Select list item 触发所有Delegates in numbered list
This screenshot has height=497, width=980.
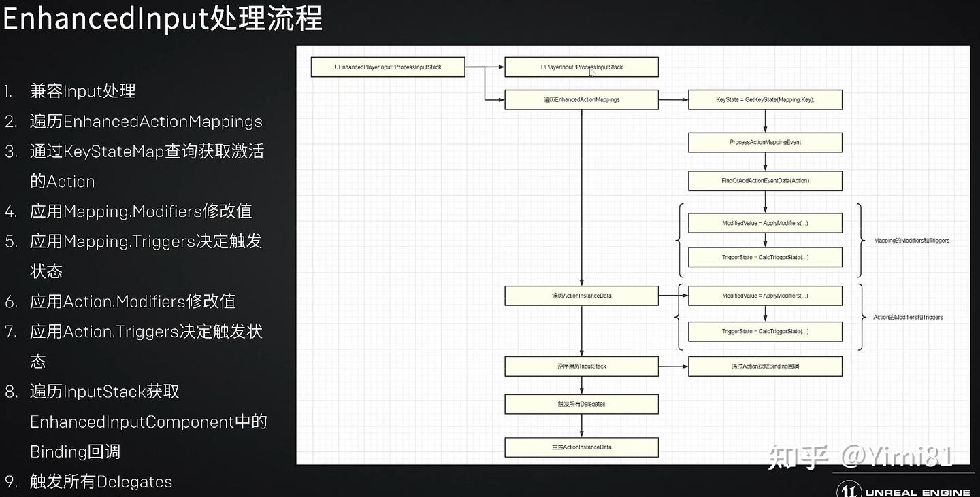(101, 482)
